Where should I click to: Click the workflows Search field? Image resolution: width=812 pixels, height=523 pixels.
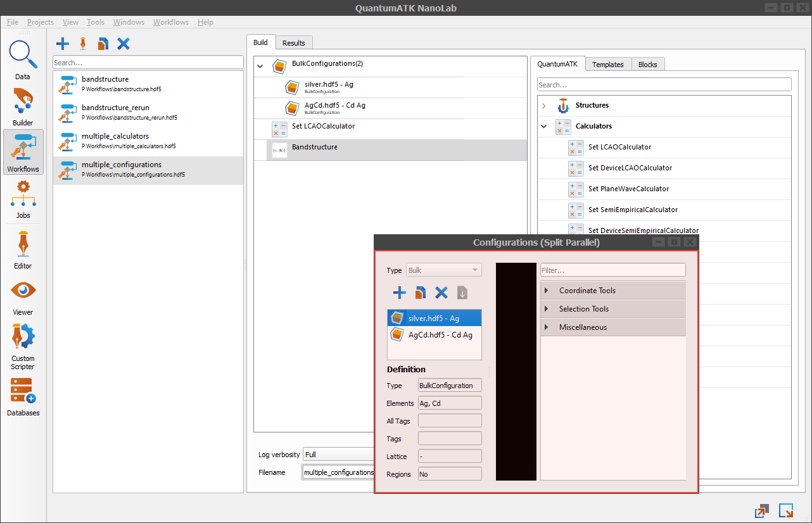(148, 63)
